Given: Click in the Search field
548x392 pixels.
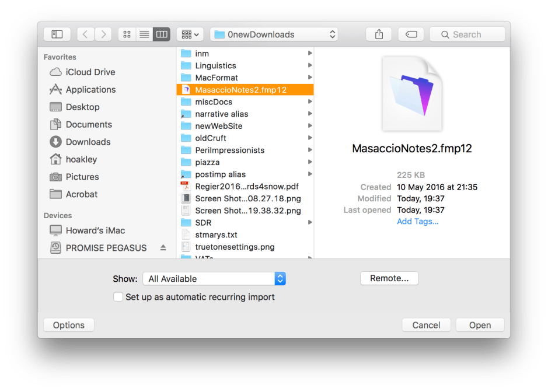Looking at the screenshot, I should 467,34.
